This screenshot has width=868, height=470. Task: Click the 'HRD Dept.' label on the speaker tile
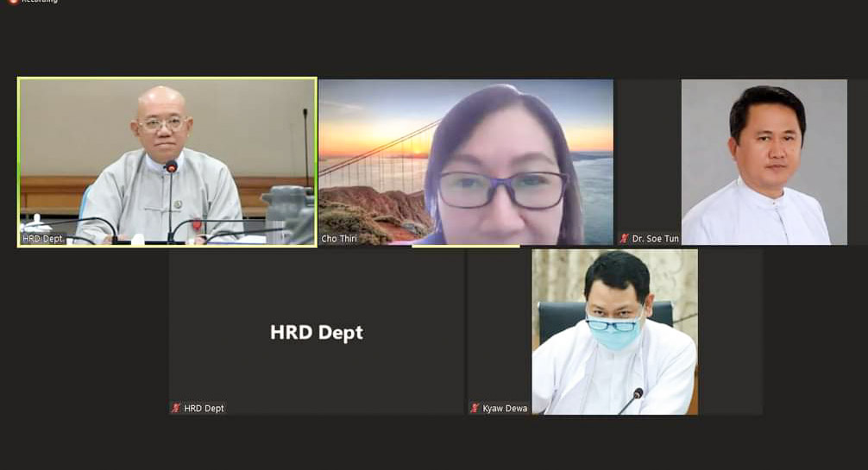tap(42, 239)
